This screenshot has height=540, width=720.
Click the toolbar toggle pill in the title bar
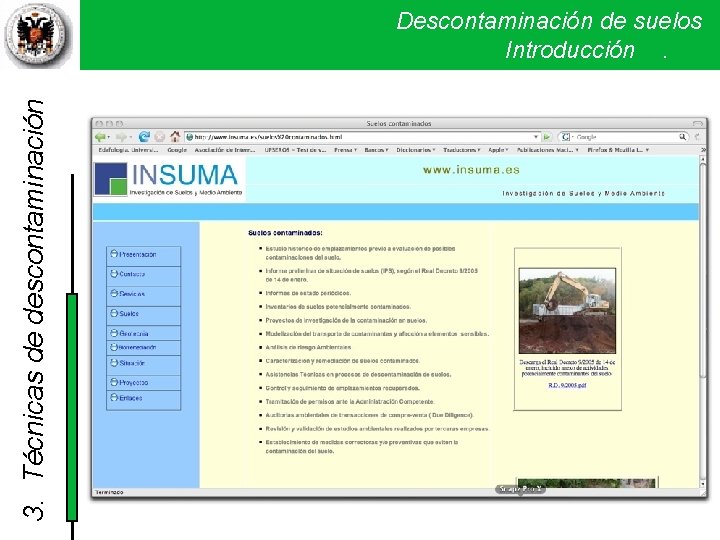click(698, 124)
